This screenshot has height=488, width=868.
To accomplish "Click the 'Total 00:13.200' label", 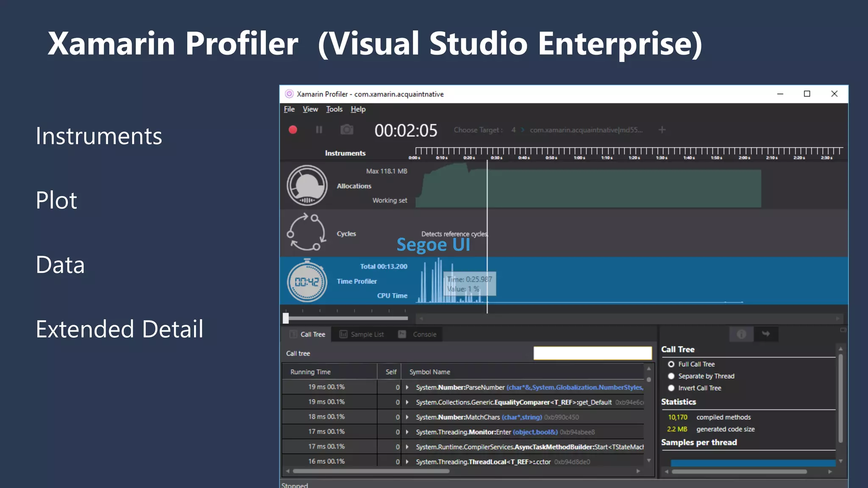I will point(384,266).
